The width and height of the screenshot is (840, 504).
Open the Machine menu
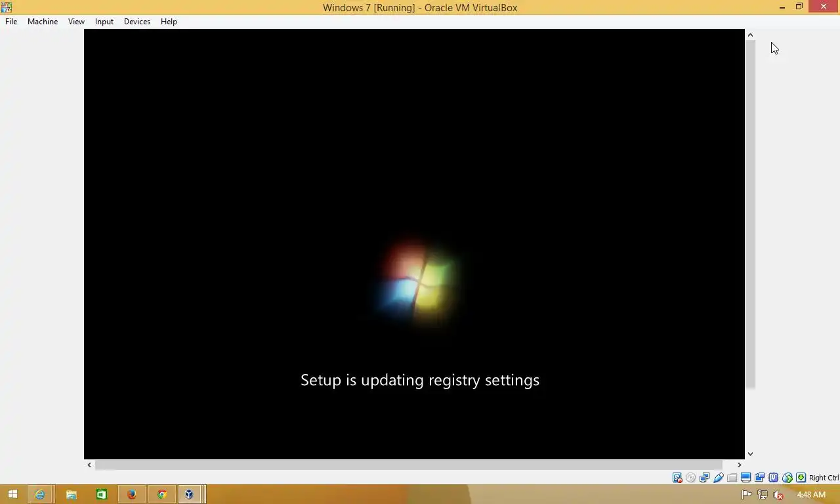(43, 22)
